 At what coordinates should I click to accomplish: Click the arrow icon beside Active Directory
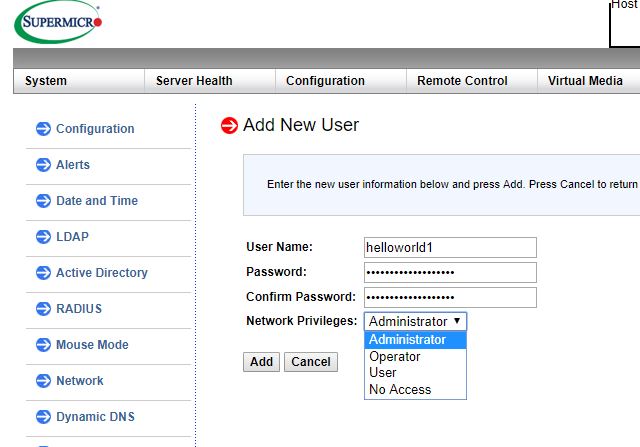tap(43, 273)
